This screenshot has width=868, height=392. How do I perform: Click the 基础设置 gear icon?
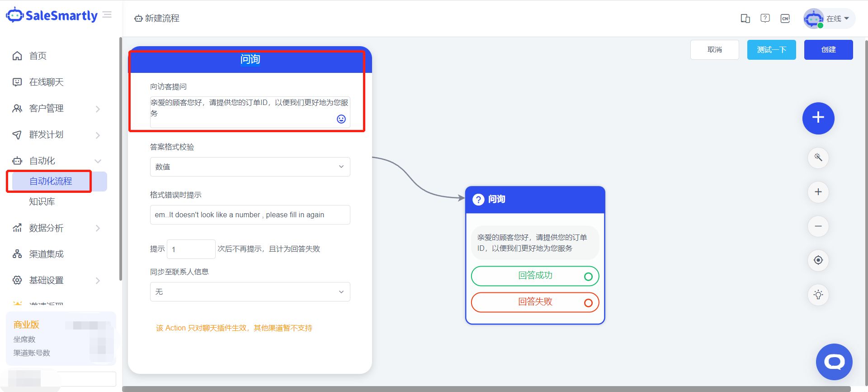coord(17,280)
